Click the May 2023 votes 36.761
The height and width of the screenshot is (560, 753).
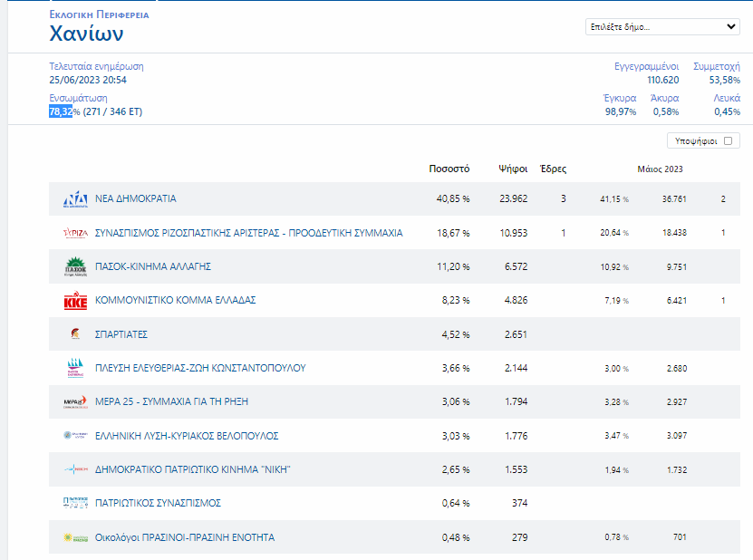point(674,198)
